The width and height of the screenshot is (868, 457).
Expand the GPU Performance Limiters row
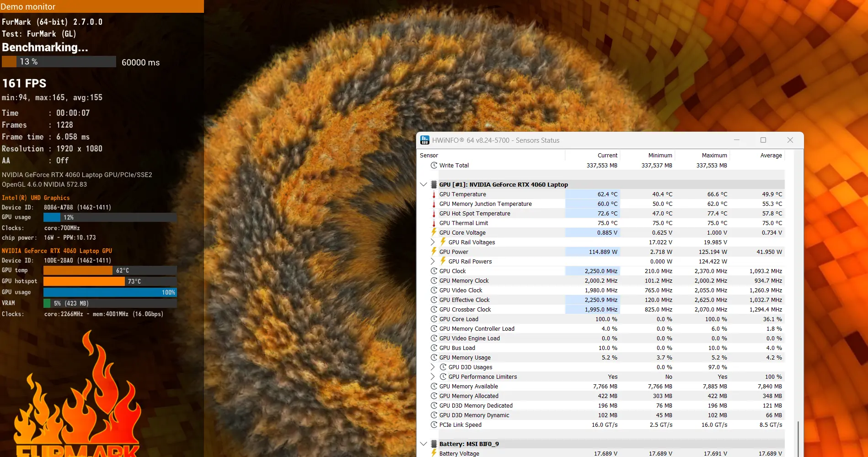433,376
